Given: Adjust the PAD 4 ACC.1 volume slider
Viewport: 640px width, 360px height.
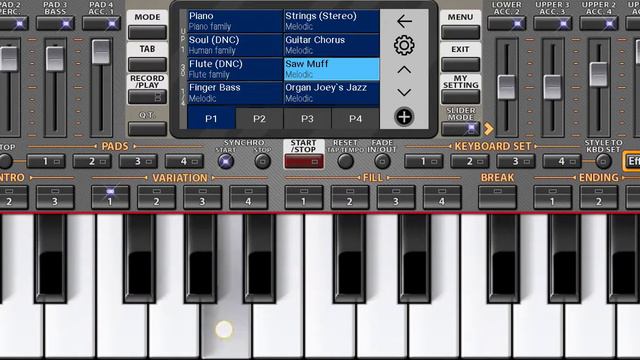Looking at the screenshot, I should [x=101, y=52].
